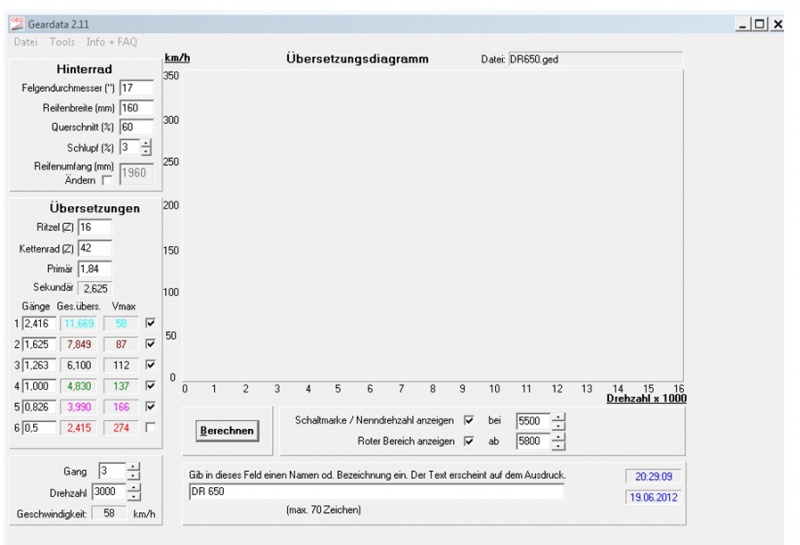Select the Ritzel (Z) teeth field
The image size is (800, 545).
click(x=93, y=228)
